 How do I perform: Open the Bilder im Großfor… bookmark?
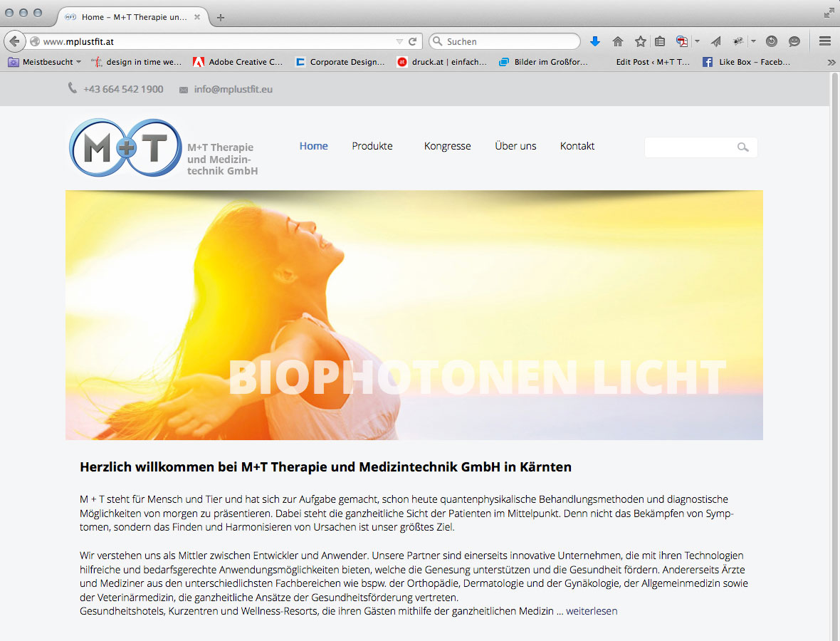pyautogui.click(x=543, y=62)
